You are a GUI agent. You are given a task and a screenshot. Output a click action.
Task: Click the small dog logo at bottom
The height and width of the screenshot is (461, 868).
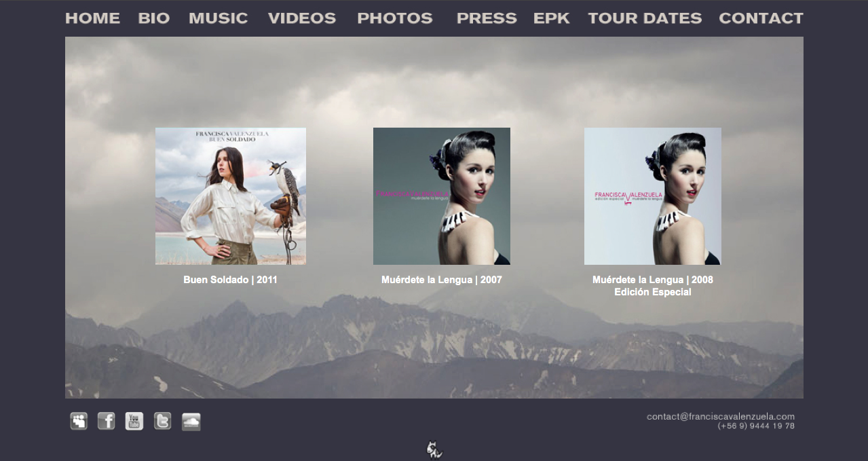pos(434,449)
